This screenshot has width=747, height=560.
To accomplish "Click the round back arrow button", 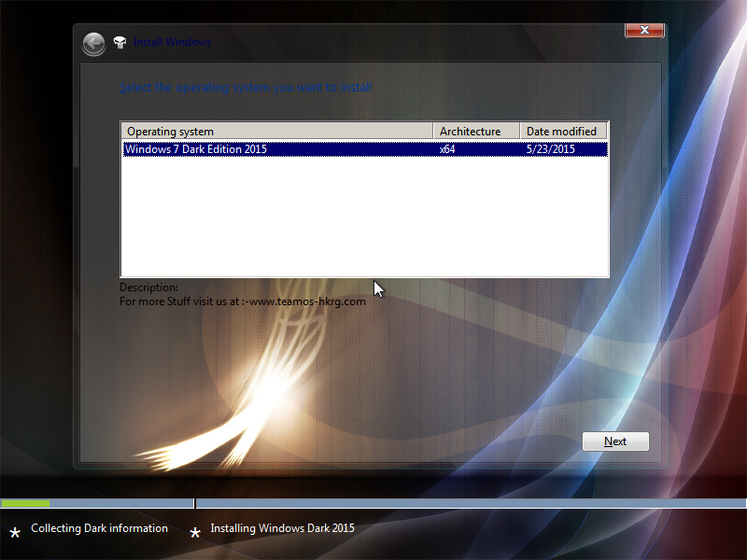I will click(x=94, y=44).
